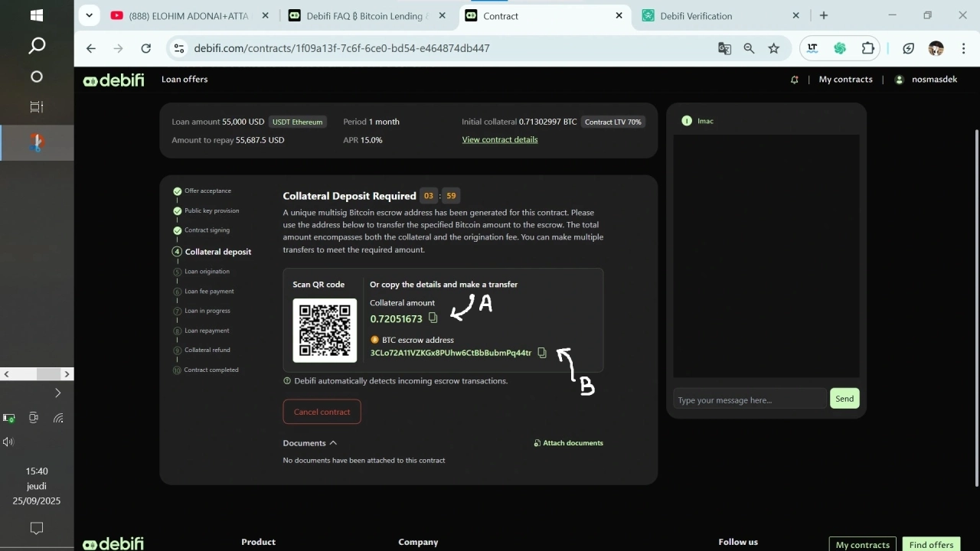Click the zoom magnifier in address bar
The height and width of the screenshot is (551, 980).
pyautogui.click(x=749, y=48)
